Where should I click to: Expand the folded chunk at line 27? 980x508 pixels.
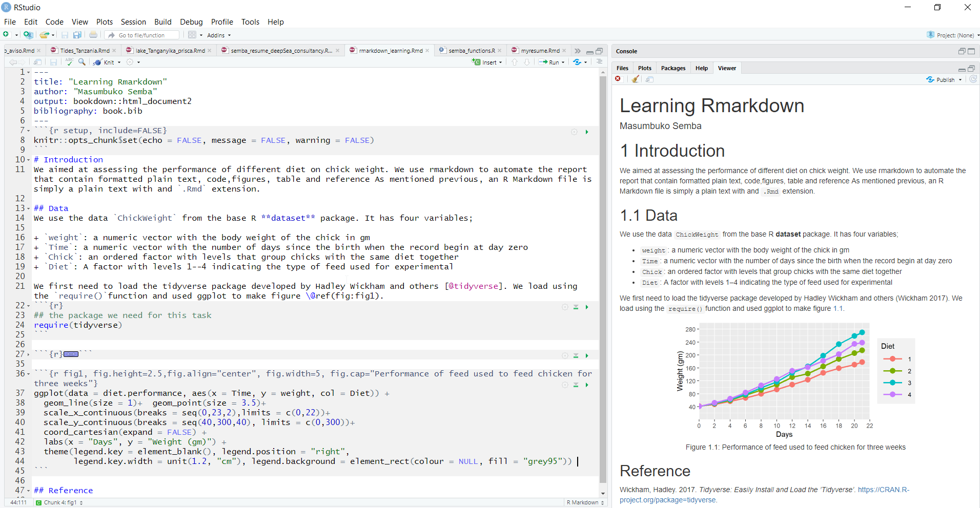pyautogui.click(x=28, y=354)
